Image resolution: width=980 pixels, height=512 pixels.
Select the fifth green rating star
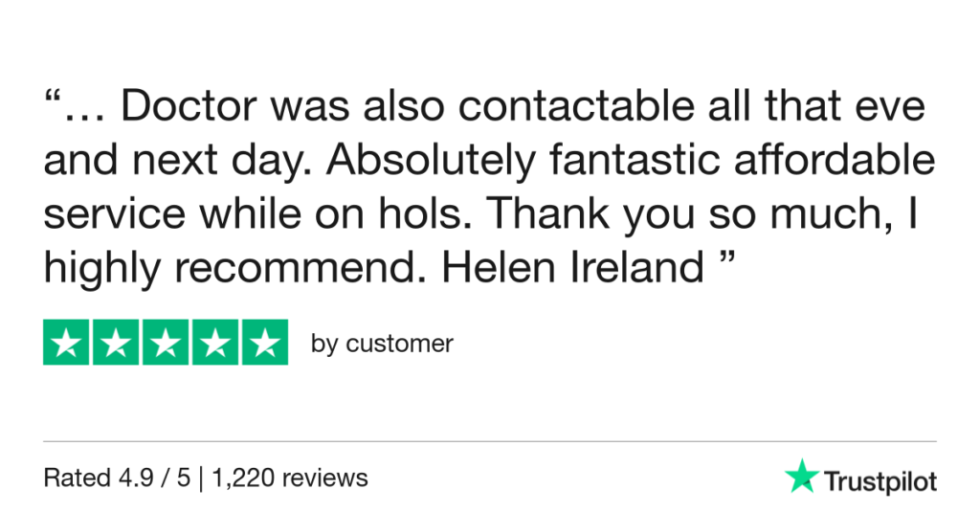pyautogui.click(x=263, y=343)
